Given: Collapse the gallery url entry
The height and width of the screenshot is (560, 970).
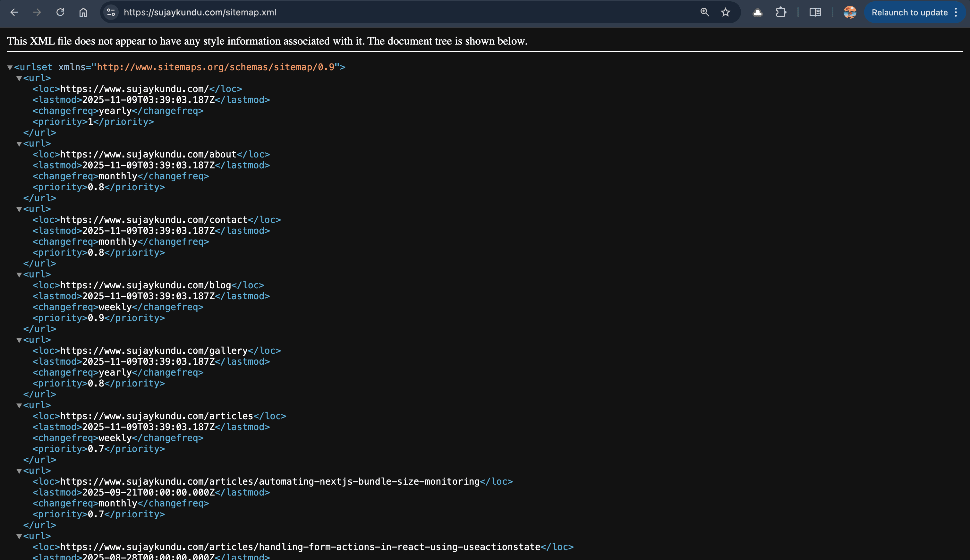Looking at the screenshot, I should tap(19, 340).
